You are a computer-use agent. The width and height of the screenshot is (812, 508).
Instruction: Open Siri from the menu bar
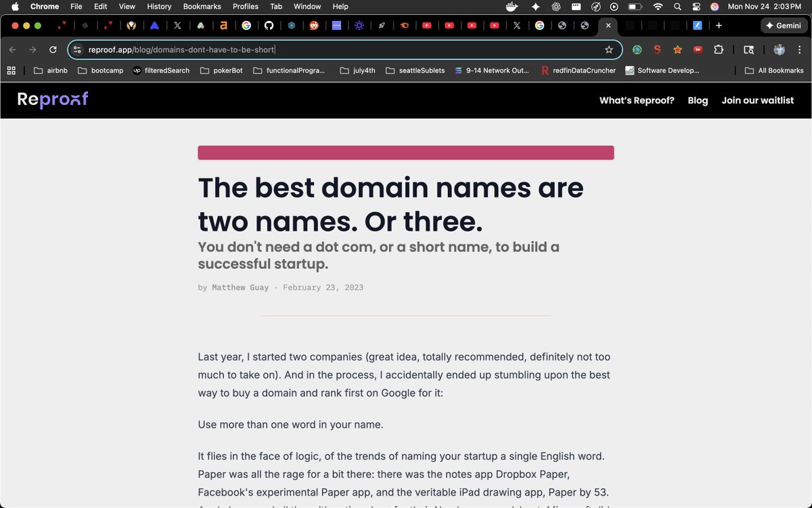point(715,6)
